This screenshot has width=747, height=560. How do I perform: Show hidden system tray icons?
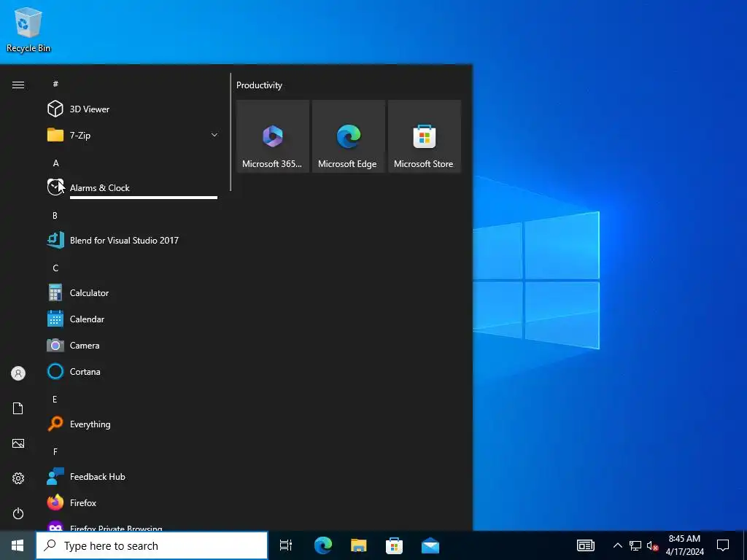[x=617, y=545]
